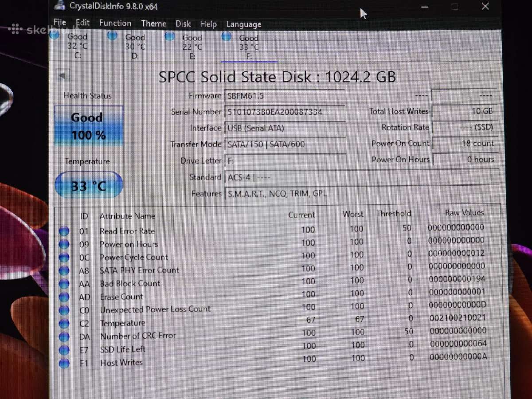The image size is (532, 399).
Task: Click the Good 100 % health status button
Action: pos(89,126)
